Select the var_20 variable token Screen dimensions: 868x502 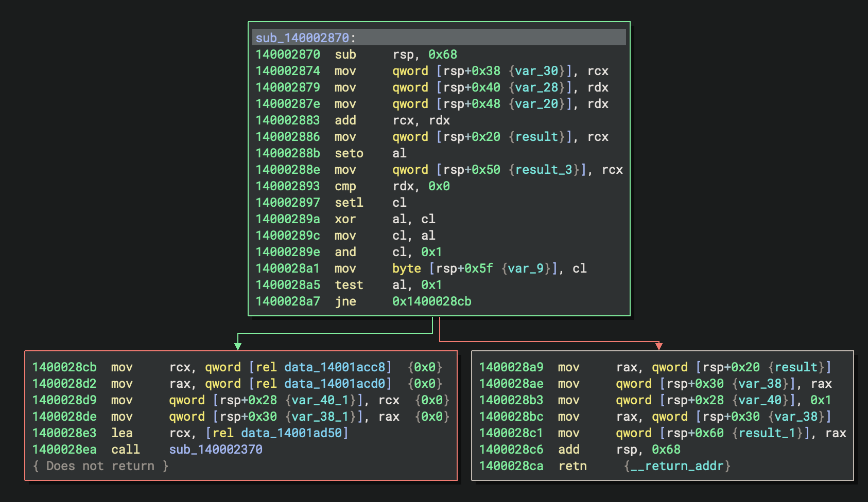point(536,104)
